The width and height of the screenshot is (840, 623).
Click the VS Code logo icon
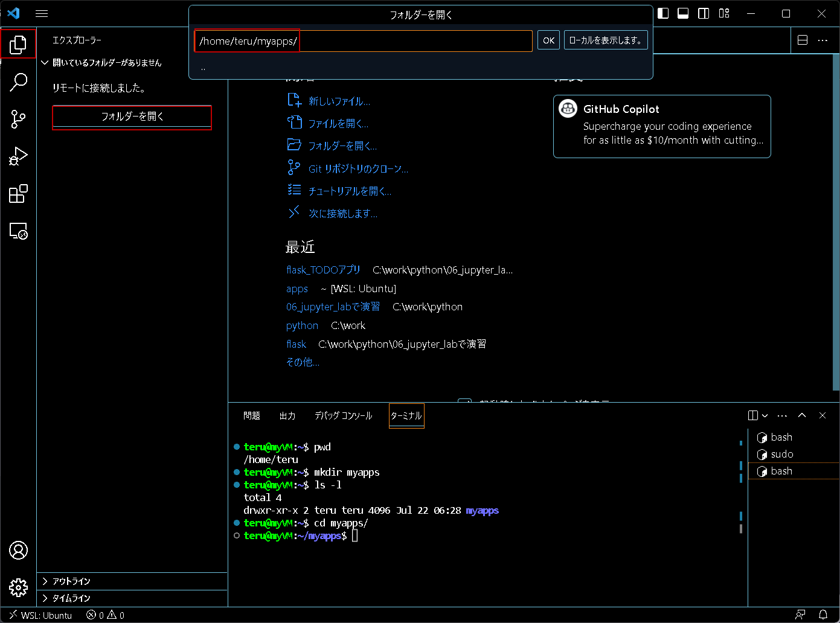tap(13, 13)
